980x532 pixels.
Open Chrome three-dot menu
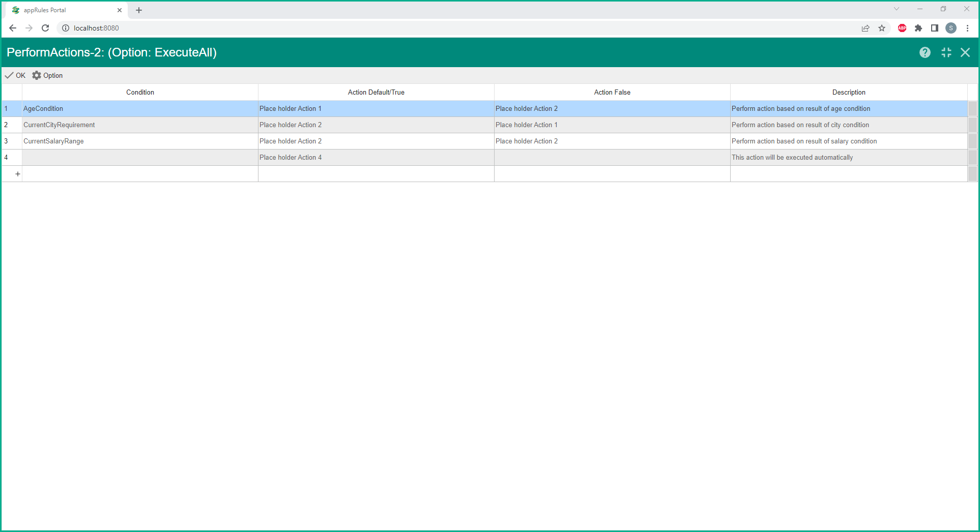[967, 28]
